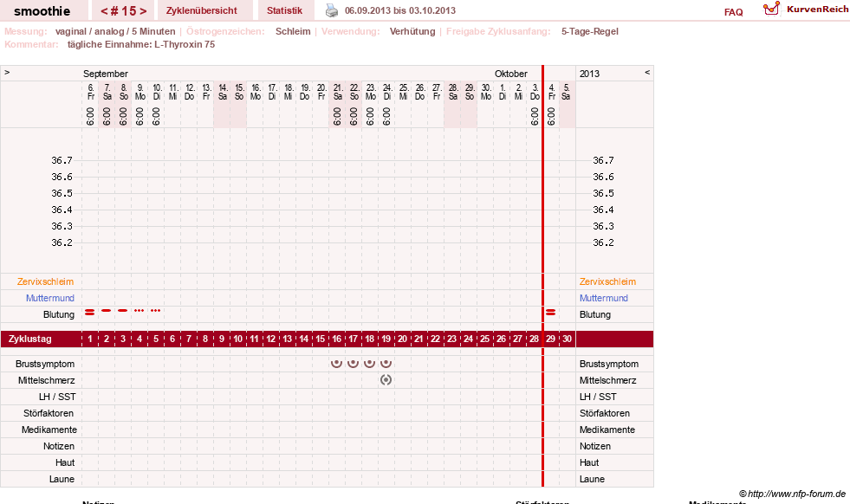Click the printer icon
The width and height of the screenshot is (850, 504).
331,10
